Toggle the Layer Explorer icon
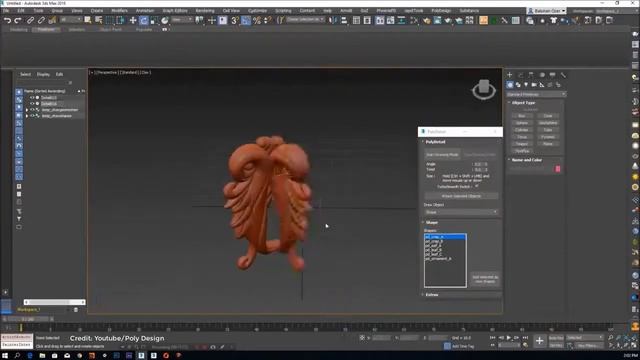The width and height of the screenshot is (640, 360). click(367, 20)
